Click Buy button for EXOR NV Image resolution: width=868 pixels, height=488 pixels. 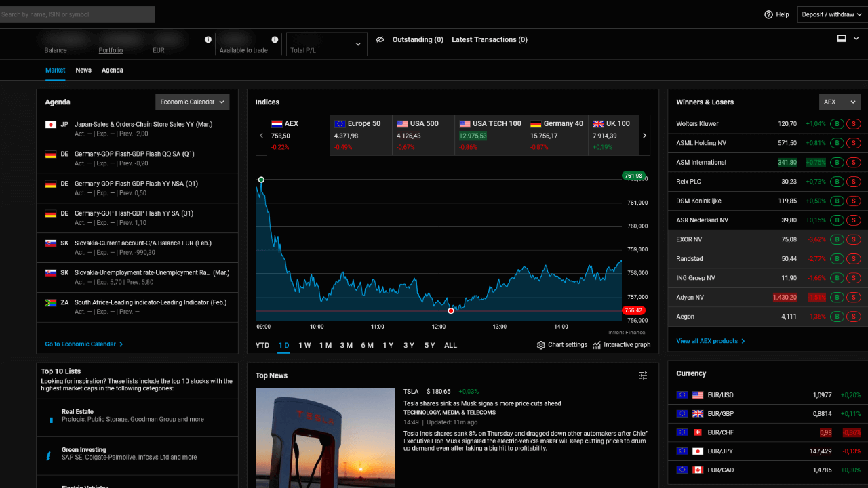(x=837, y=239)
